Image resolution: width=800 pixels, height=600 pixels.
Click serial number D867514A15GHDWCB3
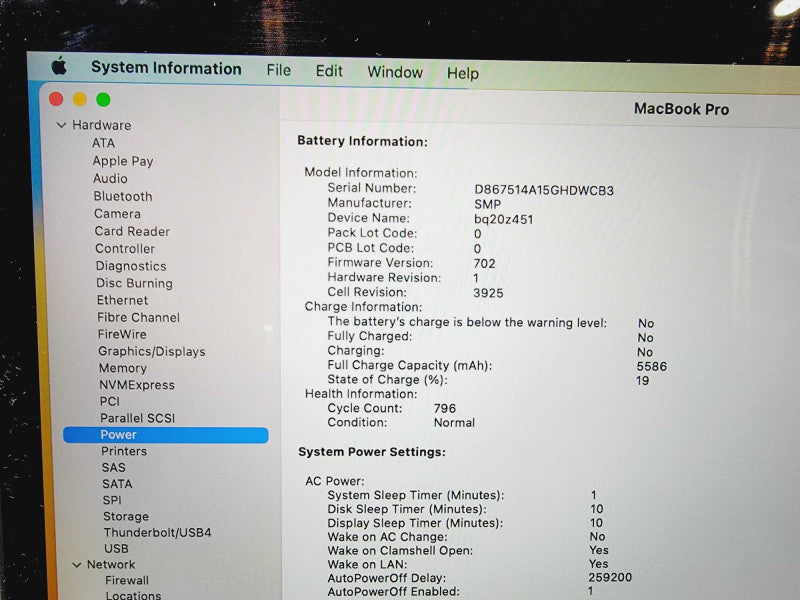tap(544, 191)
